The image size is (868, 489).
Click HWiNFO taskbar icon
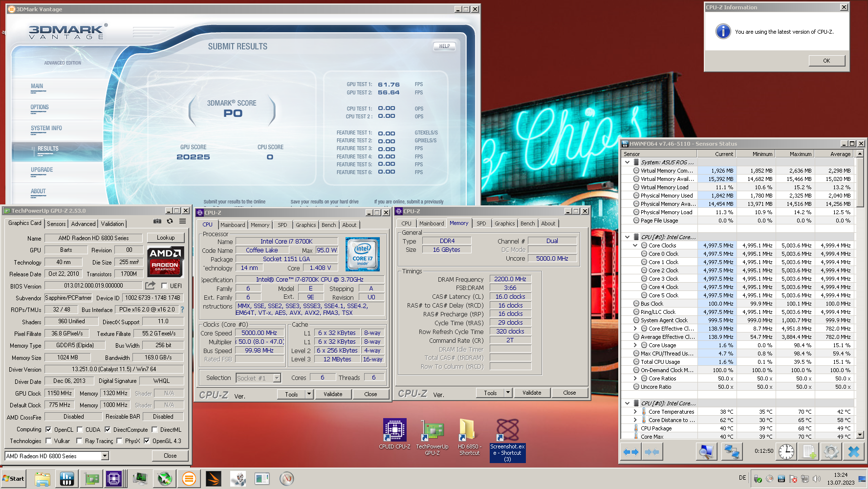click(x=67, y=479)
